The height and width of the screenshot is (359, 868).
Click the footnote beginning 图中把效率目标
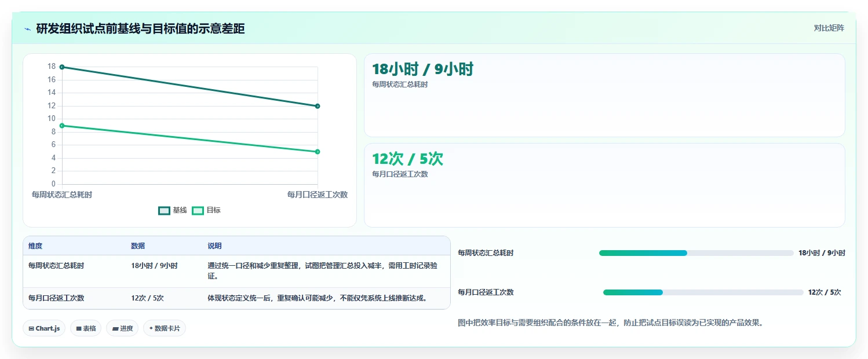610,323
